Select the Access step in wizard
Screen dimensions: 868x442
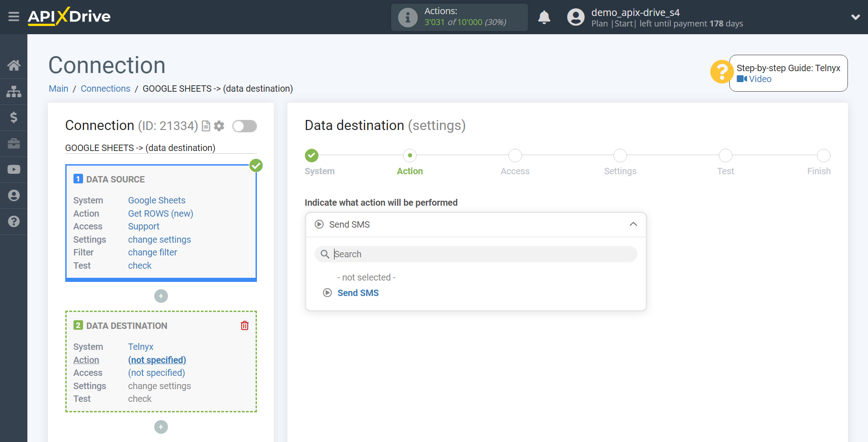tap(515, 156)
